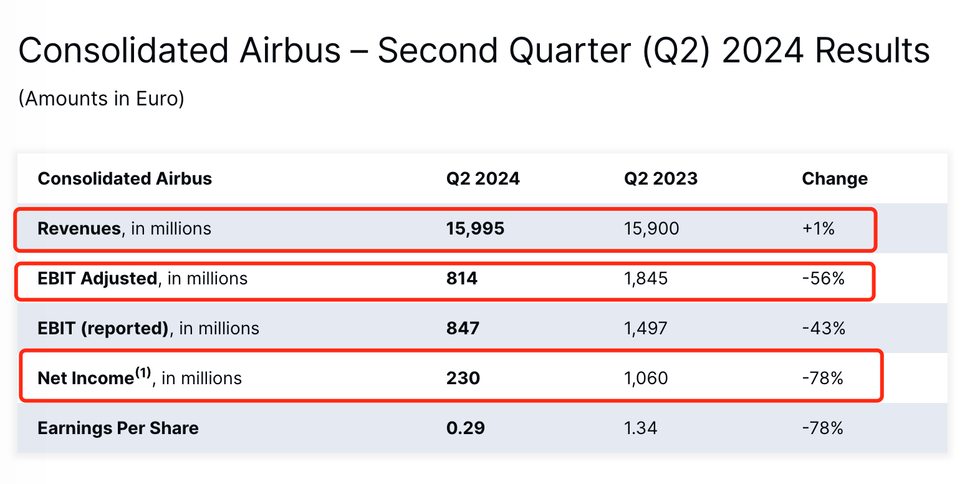Click the page title about Q2 2024 Results
The height and width of the screenshot is (484, 980).
click(474, 51)
